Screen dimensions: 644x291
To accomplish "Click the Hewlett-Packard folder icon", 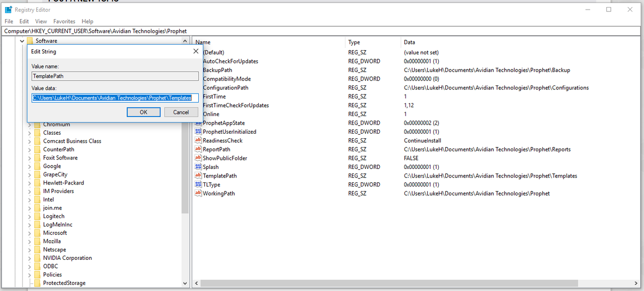I will pyautogui.click(x=37, y=182).
